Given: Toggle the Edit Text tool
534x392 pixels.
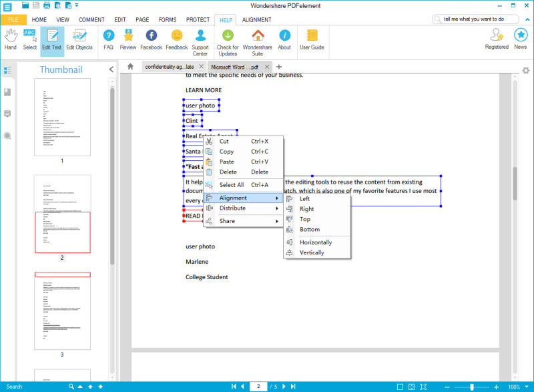Looking at the screenshot, I should 52,40.
